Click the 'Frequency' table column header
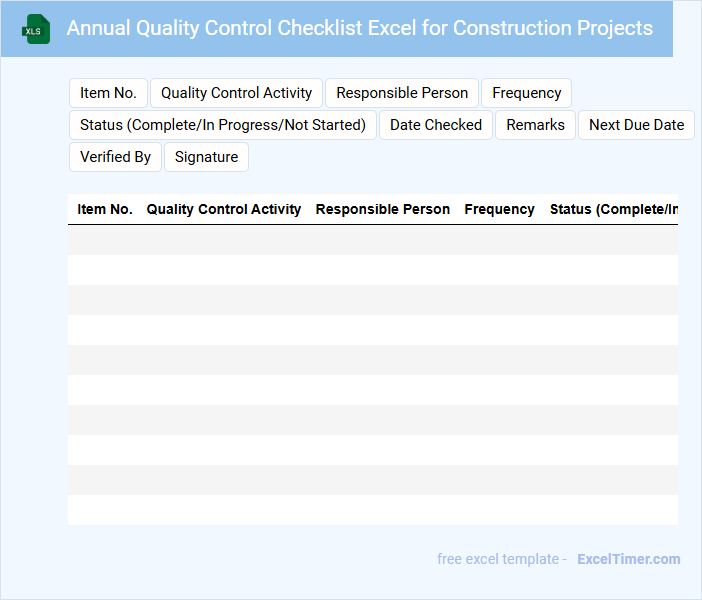This screenshot has width=702, height=600. pos(499,210)
